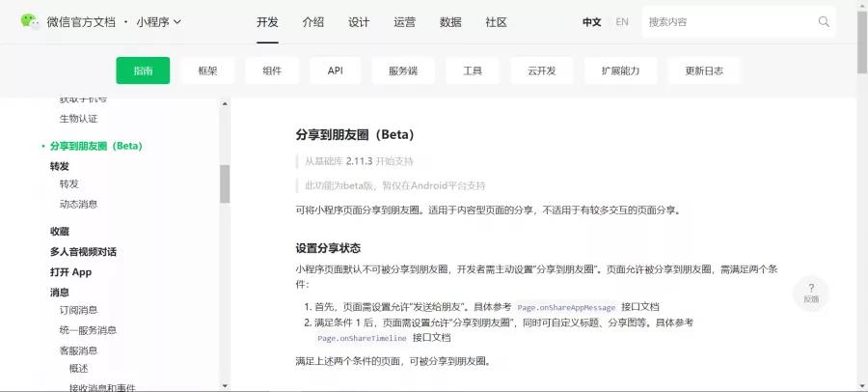Click the search magnifier icon

tap(824, 21)
